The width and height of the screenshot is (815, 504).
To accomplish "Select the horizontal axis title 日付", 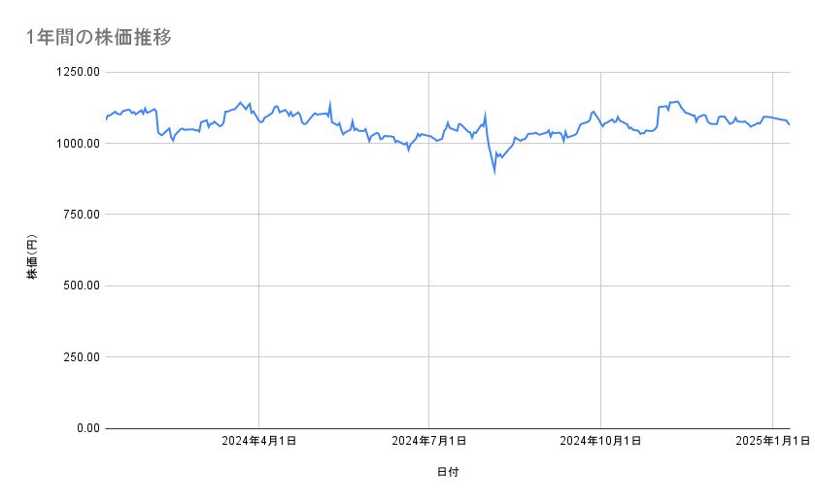I will [x=448, y=473].
